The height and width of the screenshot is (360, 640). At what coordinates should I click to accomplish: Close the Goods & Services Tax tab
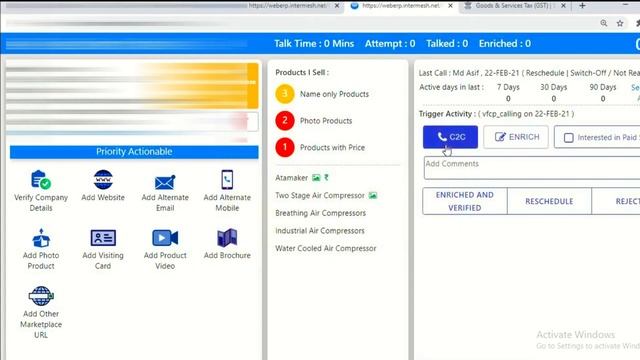[563, 6]
